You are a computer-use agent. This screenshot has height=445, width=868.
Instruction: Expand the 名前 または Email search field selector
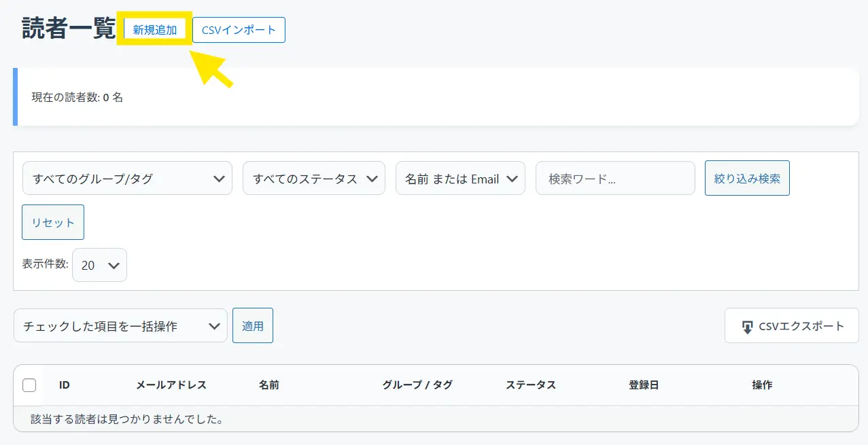[x=460, y=179]
